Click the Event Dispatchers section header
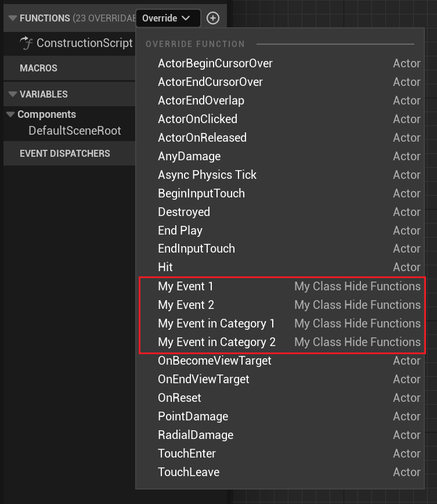Viewport: 437px width, 504px height. (64, 153)
